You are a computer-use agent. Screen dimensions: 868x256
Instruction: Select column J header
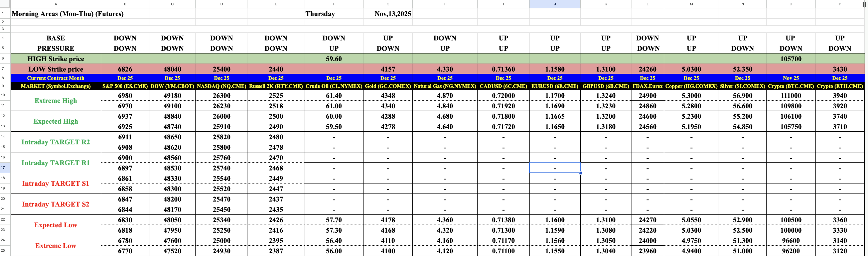tap(555, 4)
